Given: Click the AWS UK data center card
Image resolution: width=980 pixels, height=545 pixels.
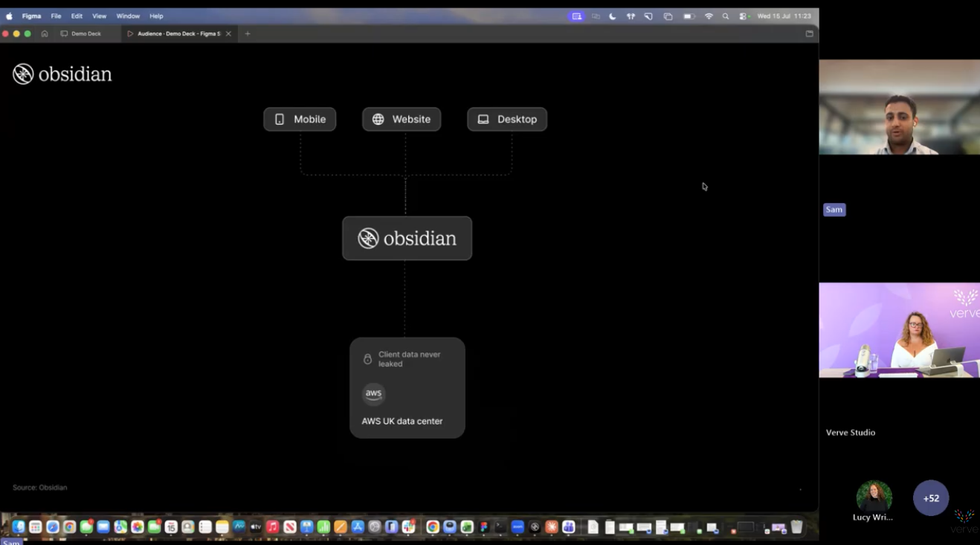Looking at the screenshot, I should tap(407, 387).
